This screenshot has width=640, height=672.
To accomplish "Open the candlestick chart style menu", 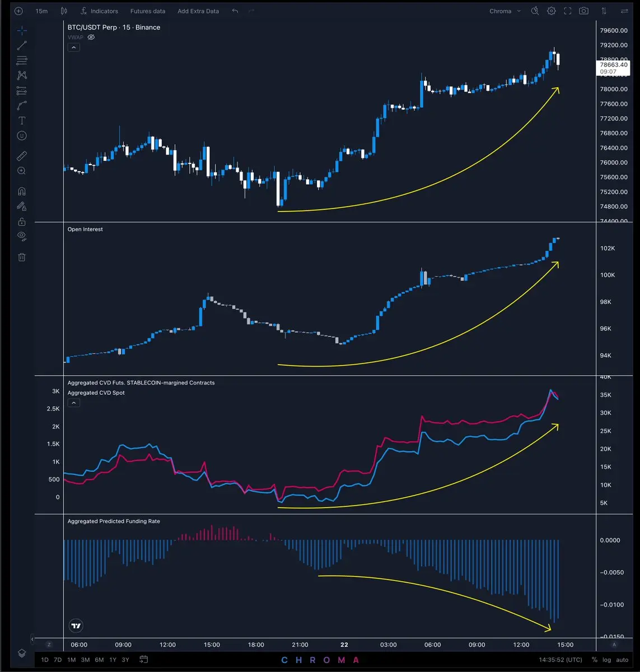I will click(64, 11).
